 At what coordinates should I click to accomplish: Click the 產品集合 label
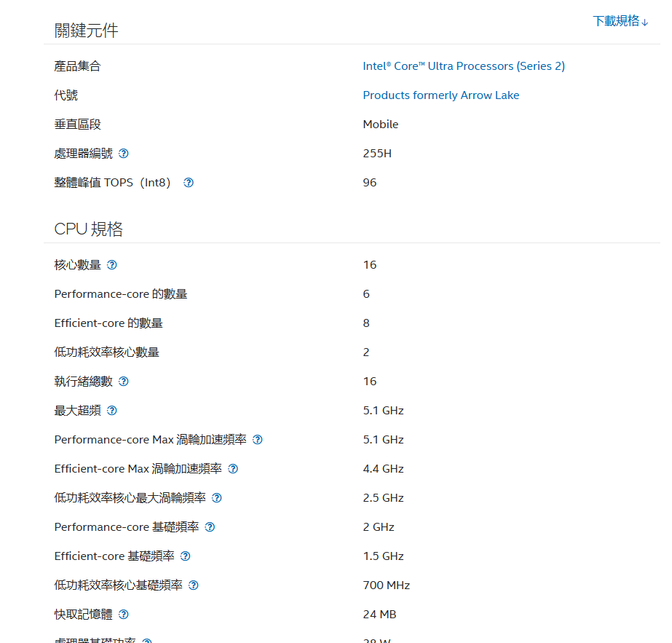click(x=78, y=66)
